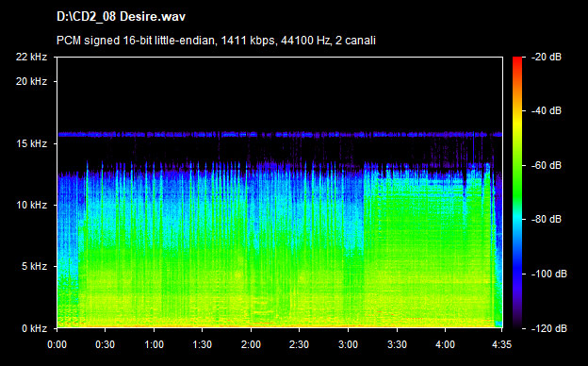Click the -120 dB scale label

(x=549, y=328)
